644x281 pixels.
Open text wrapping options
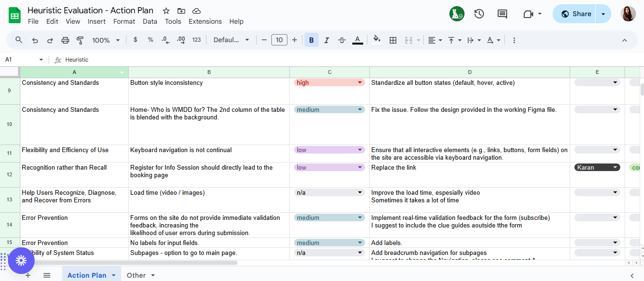474,40
